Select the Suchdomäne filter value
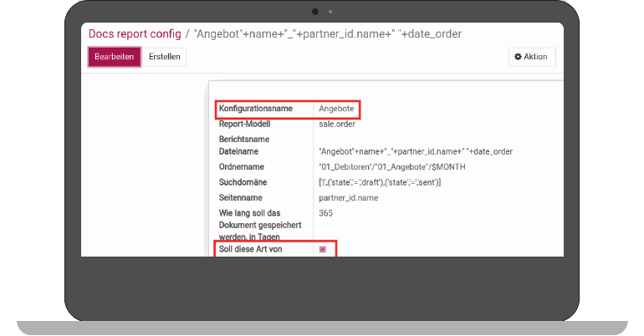The width and height of the screenshot is (644, 336). coord(380,181)
